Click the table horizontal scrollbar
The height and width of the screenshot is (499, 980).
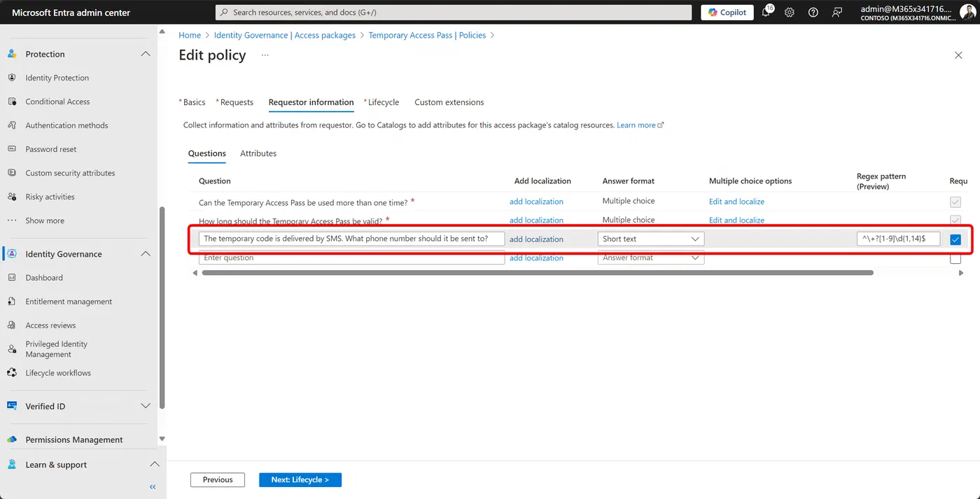(538, 273)
